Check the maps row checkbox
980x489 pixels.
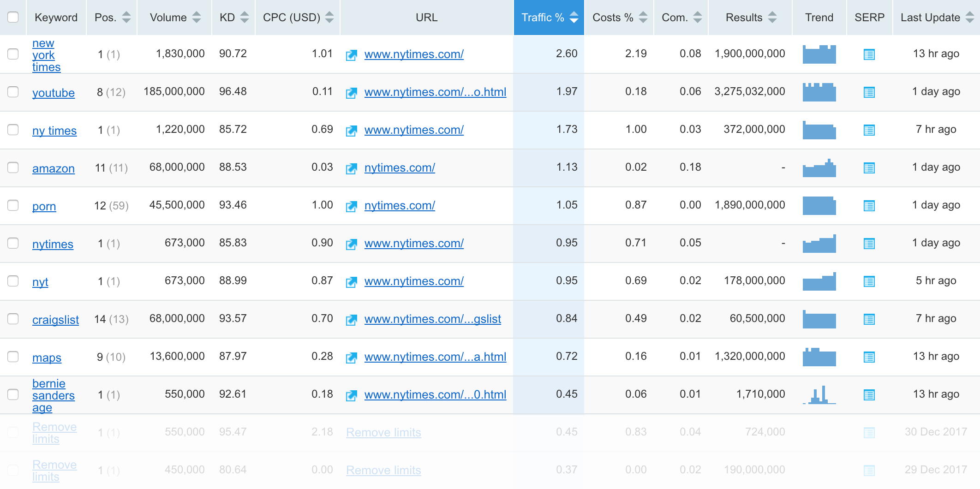pyautogui.click(x=13, y=357)
